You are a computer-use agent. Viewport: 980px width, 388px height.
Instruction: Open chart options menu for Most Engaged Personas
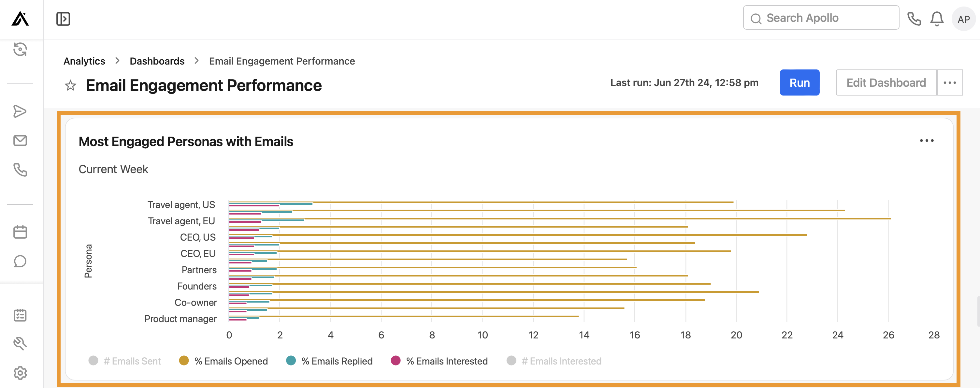point(926,141)
